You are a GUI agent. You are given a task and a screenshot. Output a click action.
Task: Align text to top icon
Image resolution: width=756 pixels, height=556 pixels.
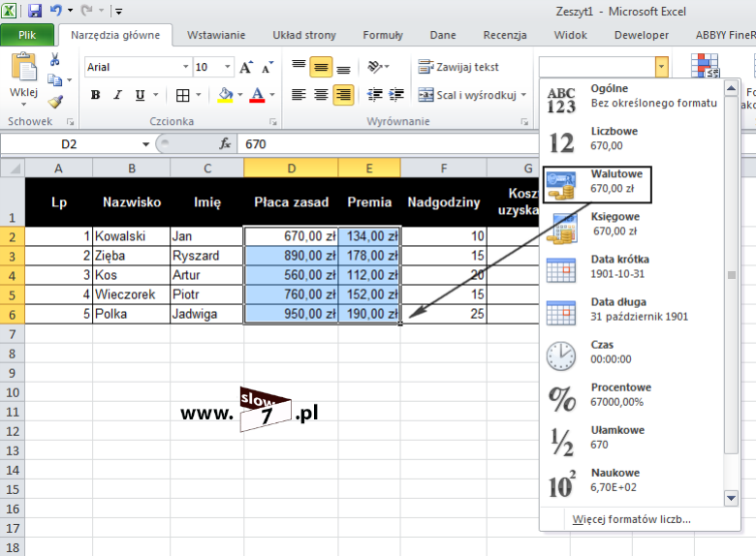click(299, 67)
